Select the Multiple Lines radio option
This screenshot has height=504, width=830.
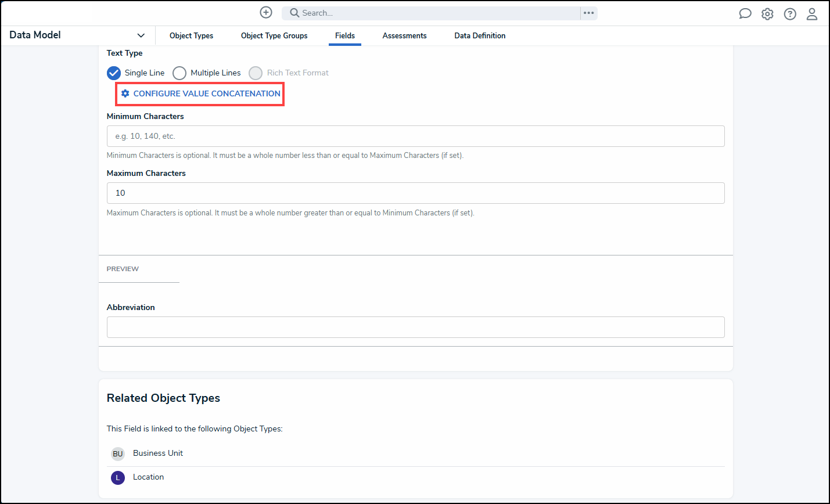[179, 73]
